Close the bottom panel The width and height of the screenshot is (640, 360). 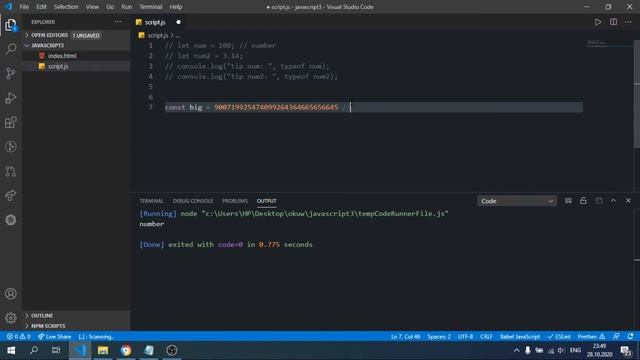[628, 201]
